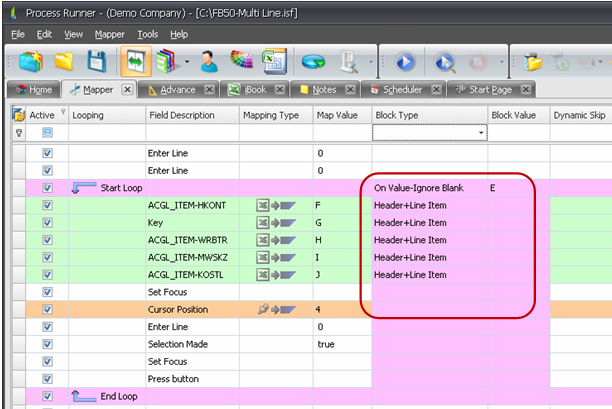Viewport: 612px width, 409px height.
Task: Toggle Active checkbox for Cursor Position row
Action: (47, 310)
